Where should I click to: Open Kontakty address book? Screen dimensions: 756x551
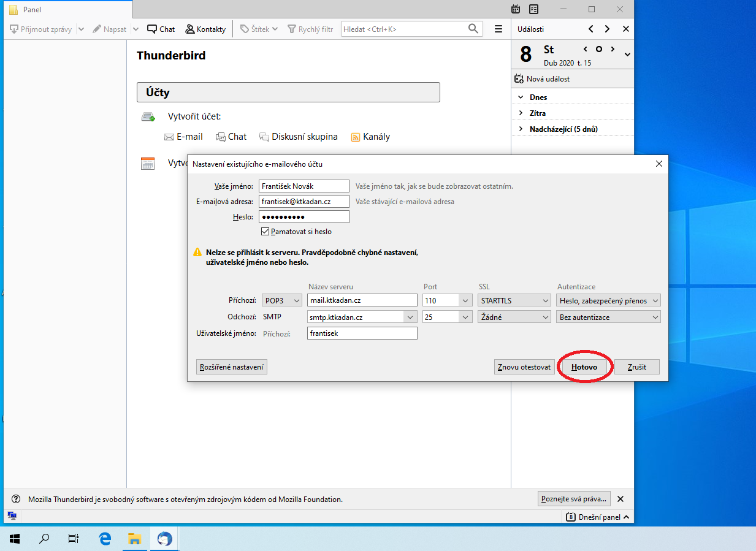[205, 29]
